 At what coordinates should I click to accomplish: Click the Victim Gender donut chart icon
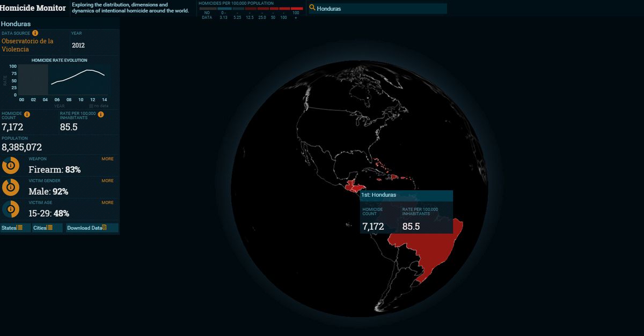click(10, 187)
